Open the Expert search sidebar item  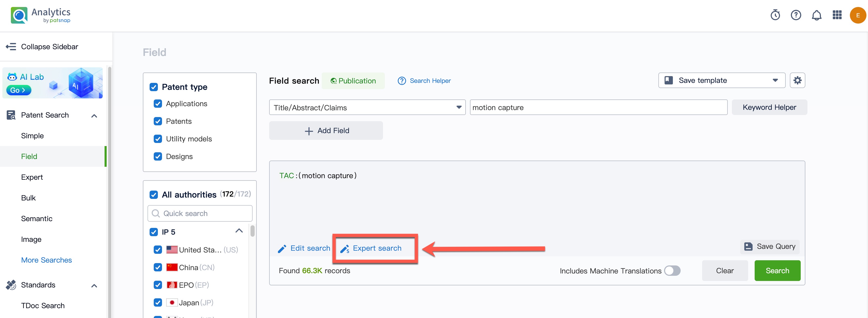tap(32, 177)
